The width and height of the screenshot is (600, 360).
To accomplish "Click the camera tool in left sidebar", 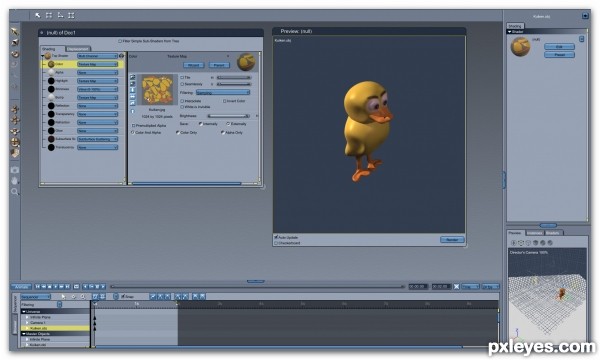I will point(15,169).
